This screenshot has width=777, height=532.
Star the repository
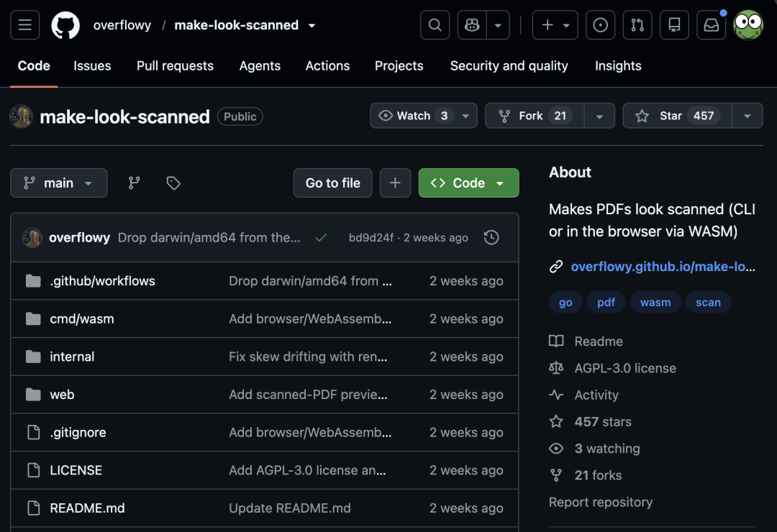(x=678, y=116)
